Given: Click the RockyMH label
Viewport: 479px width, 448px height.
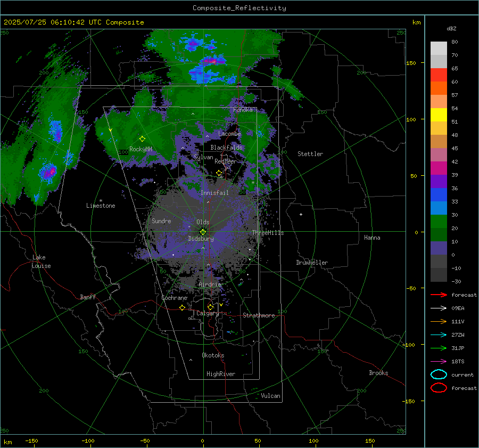Looking at the screenshot, I should [x=141, y=149].
